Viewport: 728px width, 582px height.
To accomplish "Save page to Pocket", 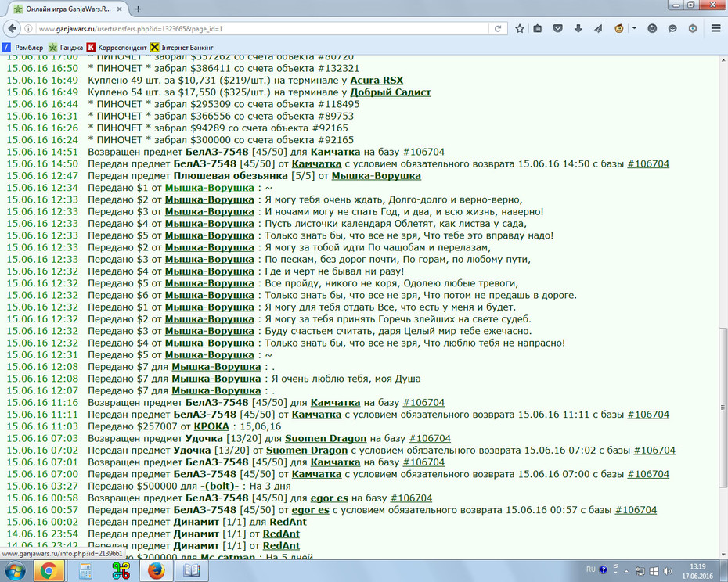I will coord(558,29).
